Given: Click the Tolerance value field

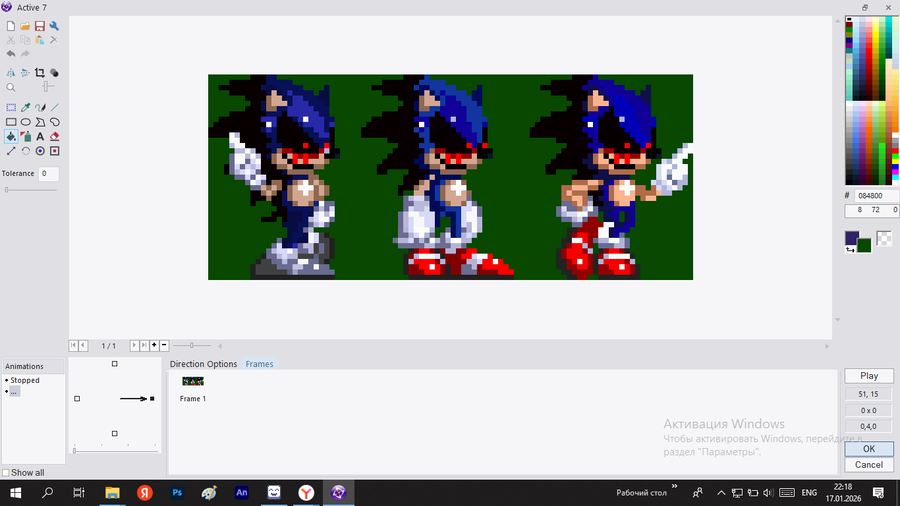Looking at the screenshot, I should click(48, 173).
